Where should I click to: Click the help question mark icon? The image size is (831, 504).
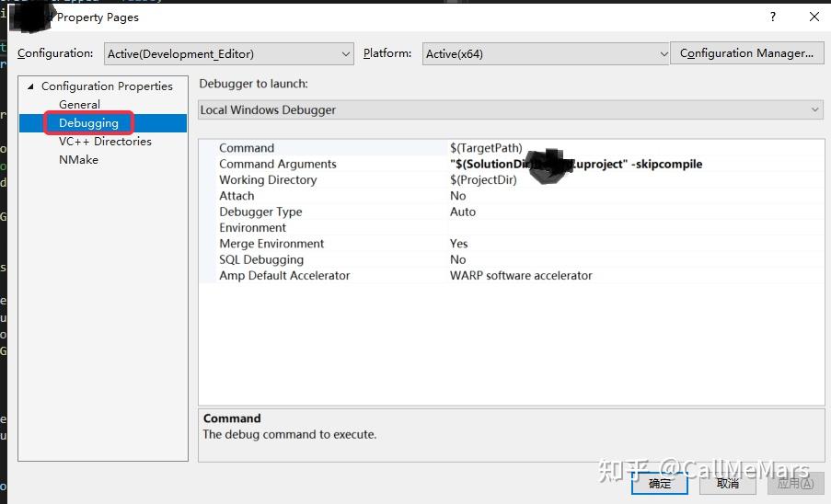[x=773, y=17]
